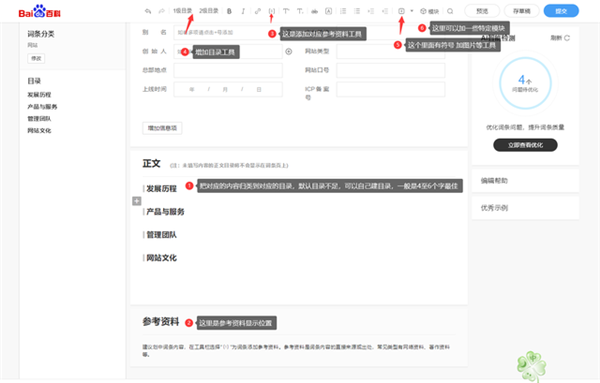Go to 管理团队 in the 目录 sidebar
The height and width of the screenshot is (383, 600).
pyautogui.click(x=39, y=119)
